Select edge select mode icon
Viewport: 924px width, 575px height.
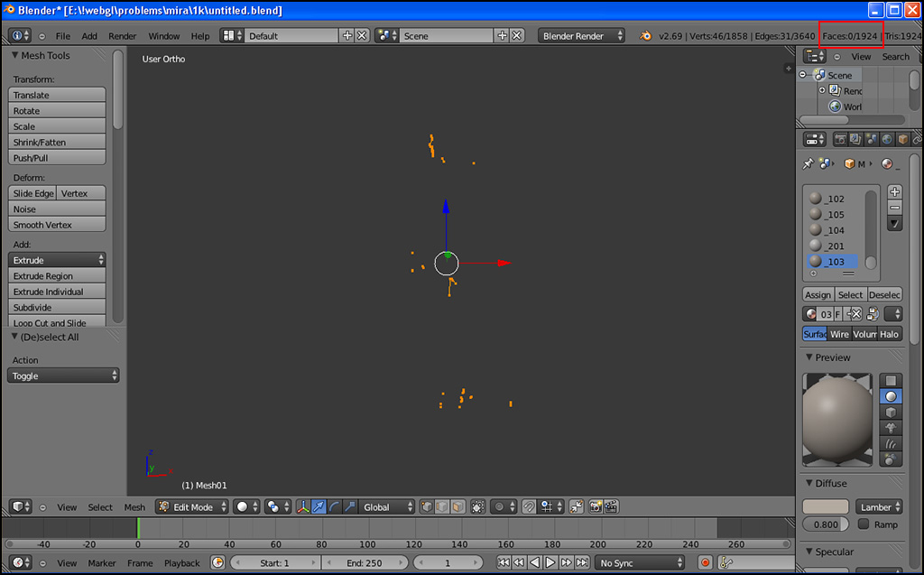(442, 506)
